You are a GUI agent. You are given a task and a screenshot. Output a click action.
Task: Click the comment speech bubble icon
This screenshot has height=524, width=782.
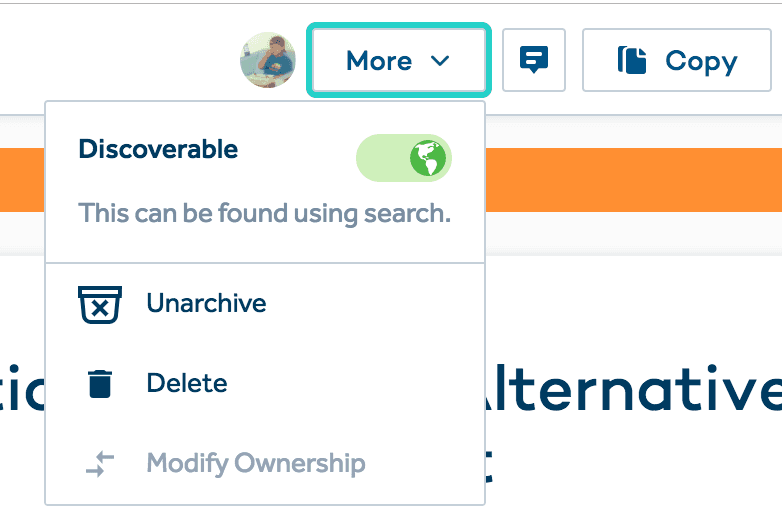tap(534, 61)
